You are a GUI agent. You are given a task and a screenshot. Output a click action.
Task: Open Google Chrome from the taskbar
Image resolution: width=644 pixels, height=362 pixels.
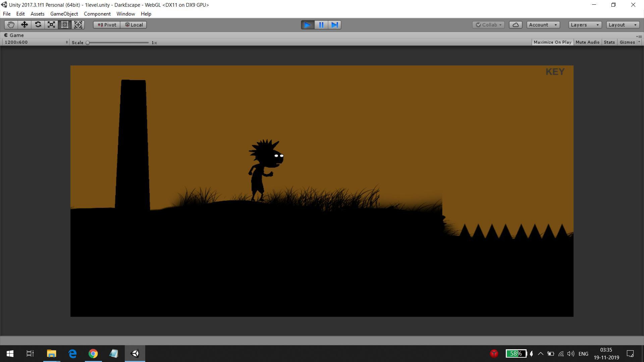click(x=93, y=354)
